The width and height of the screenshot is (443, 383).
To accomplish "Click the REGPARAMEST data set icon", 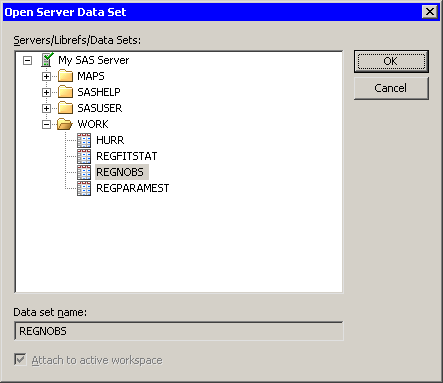I will click(x=84, y=188).
